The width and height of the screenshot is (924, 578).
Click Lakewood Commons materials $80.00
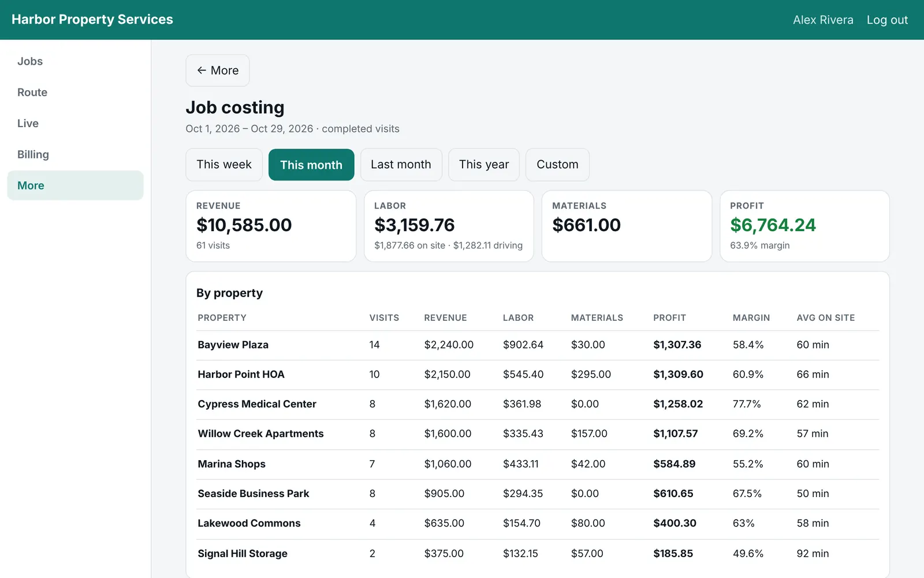[588, 523]
